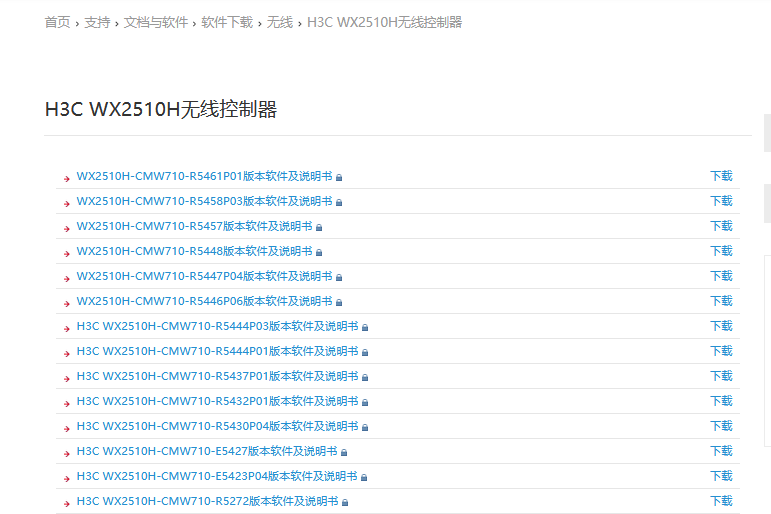Open H3C WX2510H-CMW710-R5432P01 software link
This screenshot has height=514, width=771.
click(218, 401)
